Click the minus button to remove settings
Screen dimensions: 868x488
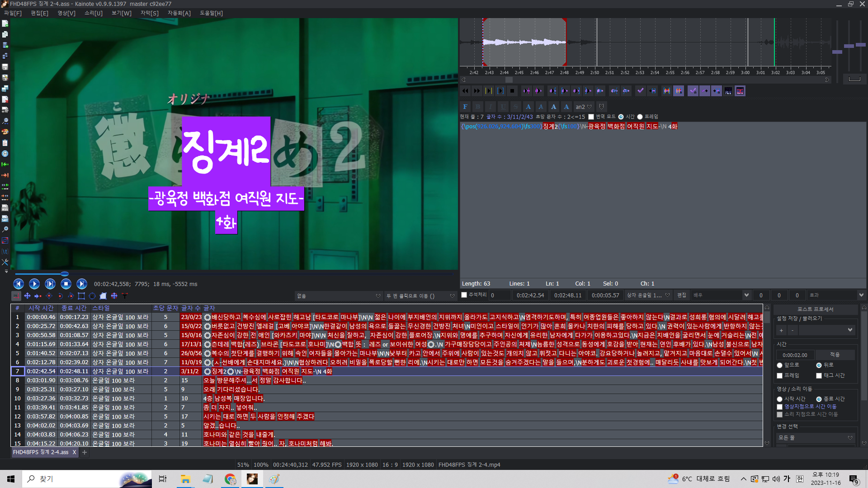[792, 330]
